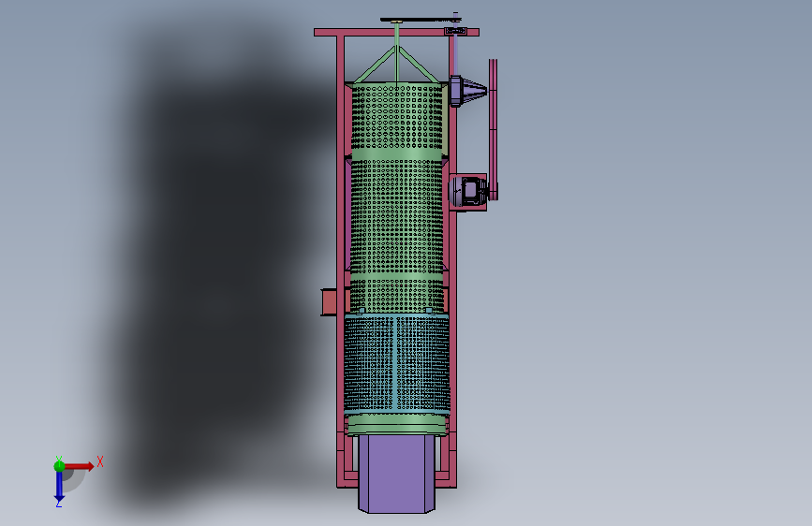Select the purple base block under the drum
This screenshot has height=526, width=812.
coord(397,474)
